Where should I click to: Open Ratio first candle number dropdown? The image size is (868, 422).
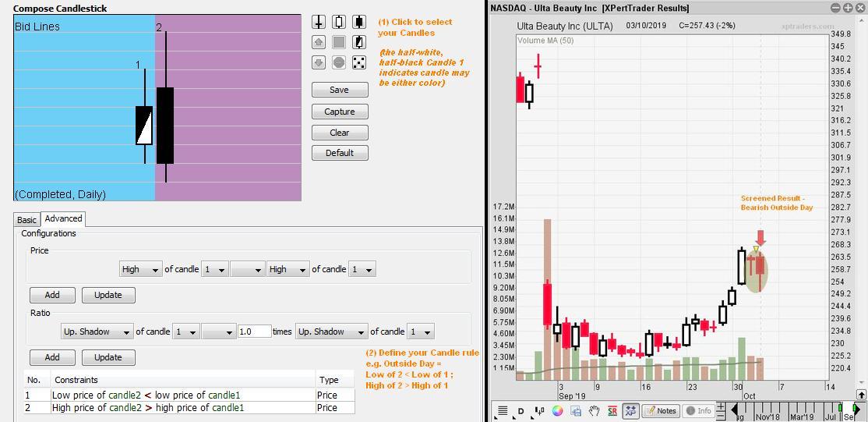pyautogui.click(x=186, y=332)
